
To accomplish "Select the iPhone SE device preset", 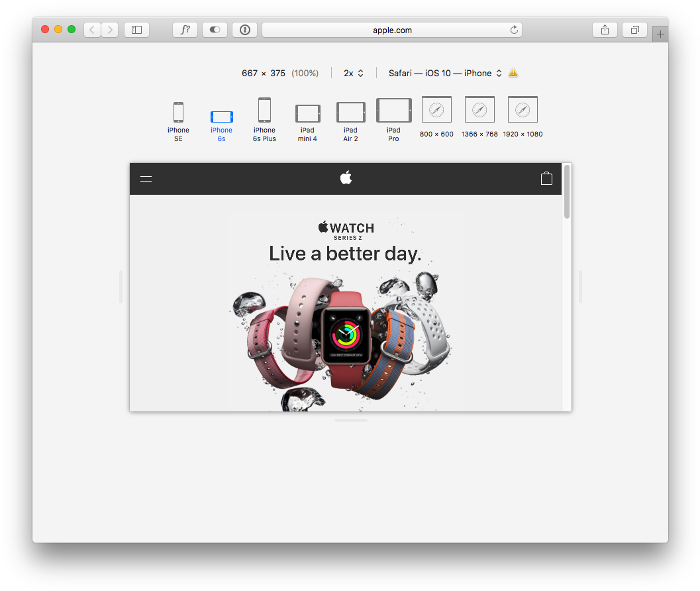I will coord(178,121).
